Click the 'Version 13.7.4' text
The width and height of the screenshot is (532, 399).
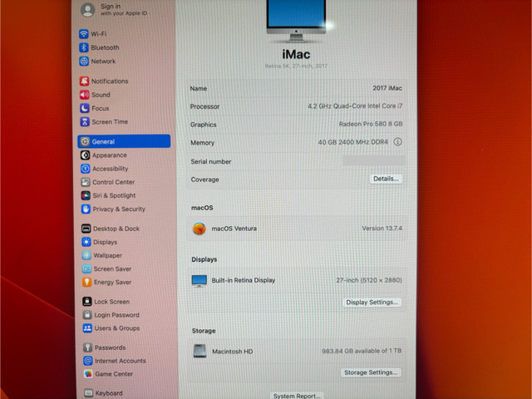pos(382,229)
